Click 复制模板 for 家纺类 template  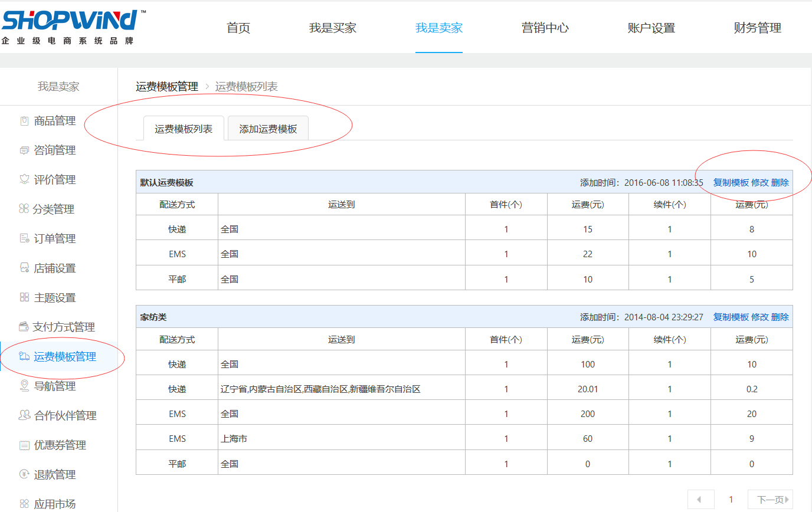731,317
